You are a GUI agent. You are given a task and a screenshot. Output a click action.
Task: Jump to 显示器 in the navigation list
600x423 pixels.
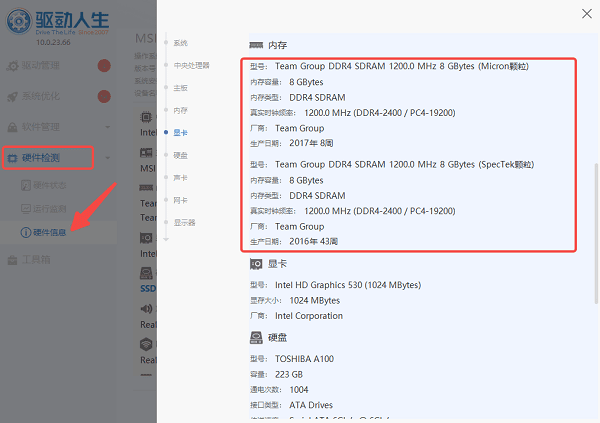click(x=184, y=221)
